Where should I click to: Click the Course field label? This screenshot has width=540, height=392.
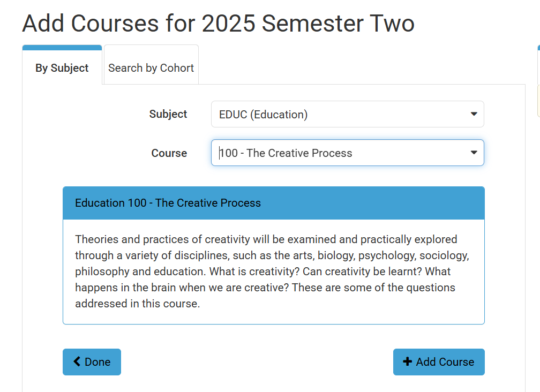pyautogui.click(x=169, y=153)
